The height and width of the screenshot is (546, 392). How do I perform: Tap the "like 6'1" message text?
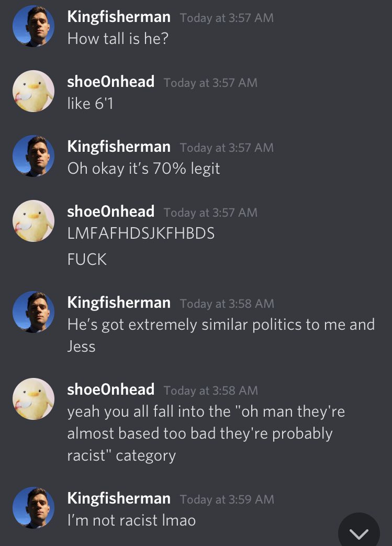[91, 104]
